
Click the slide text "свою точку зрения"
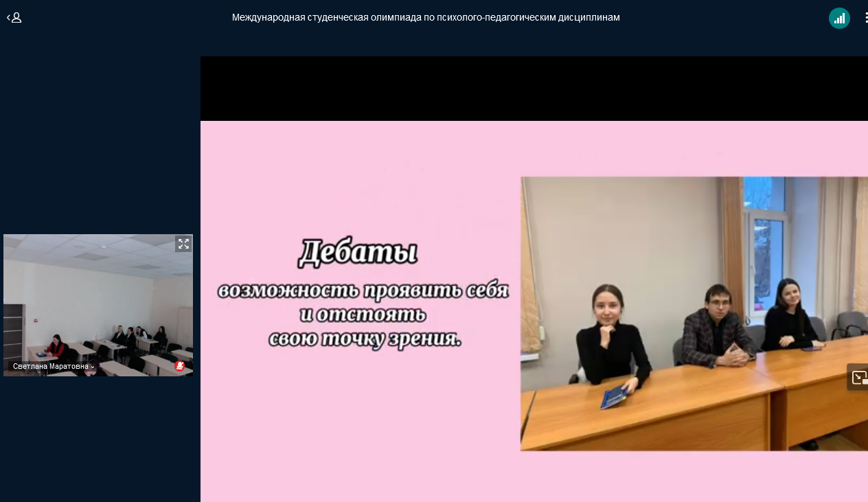point(364,339)
